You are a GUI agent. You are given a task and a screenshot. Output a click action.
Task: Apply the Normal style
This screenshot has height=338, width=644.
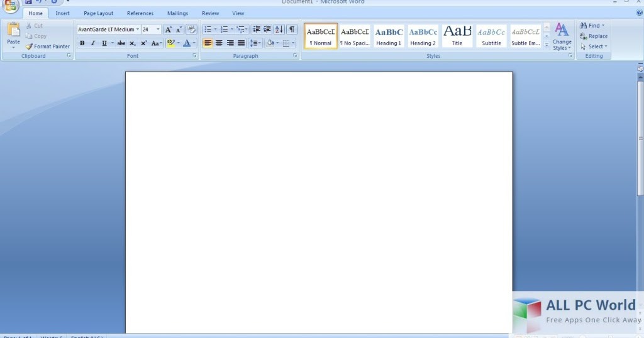point(321,36)
